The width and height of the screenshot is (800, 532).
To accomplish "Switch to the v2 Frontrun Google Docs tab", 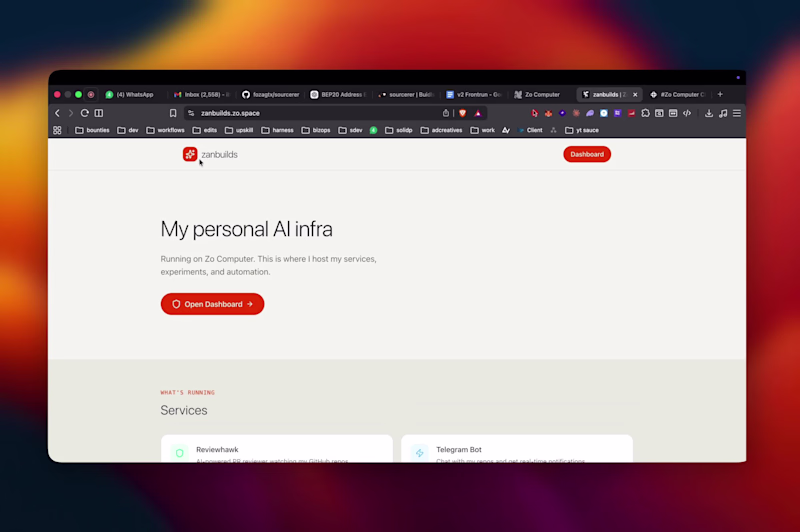I will click(474, 94).
